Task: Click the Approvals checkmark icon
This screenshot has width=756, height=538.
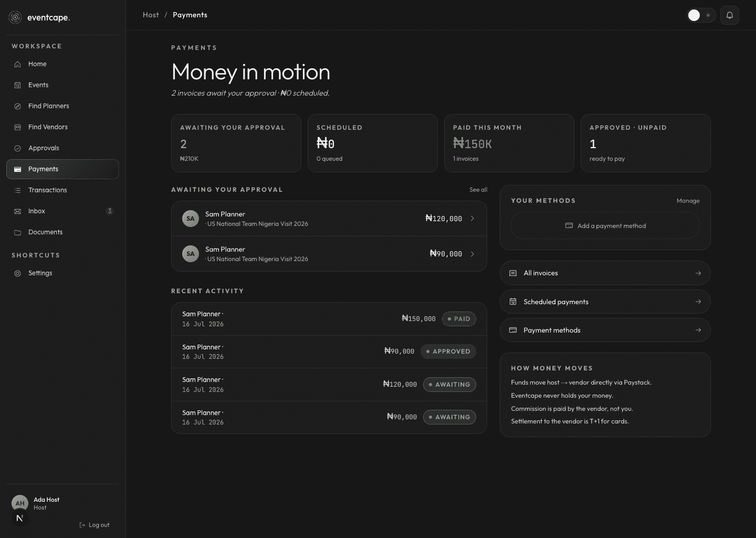Action: [17, 148]
